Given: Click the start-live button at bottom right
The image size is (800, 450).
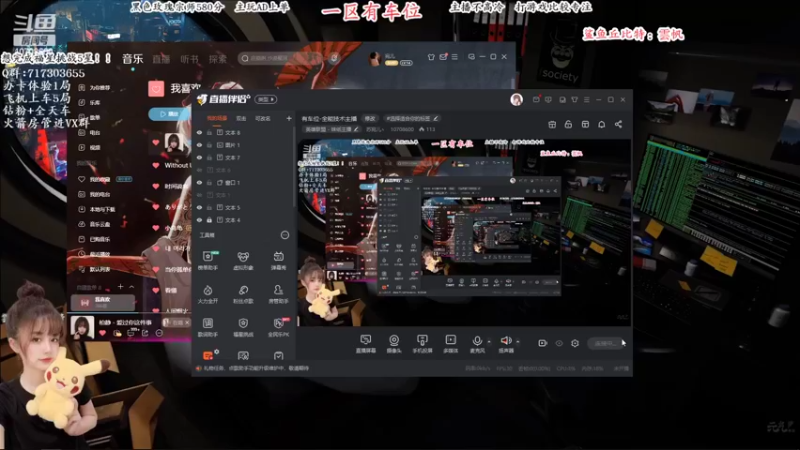Looking at the screenshot, I should (x=606, y=343).
